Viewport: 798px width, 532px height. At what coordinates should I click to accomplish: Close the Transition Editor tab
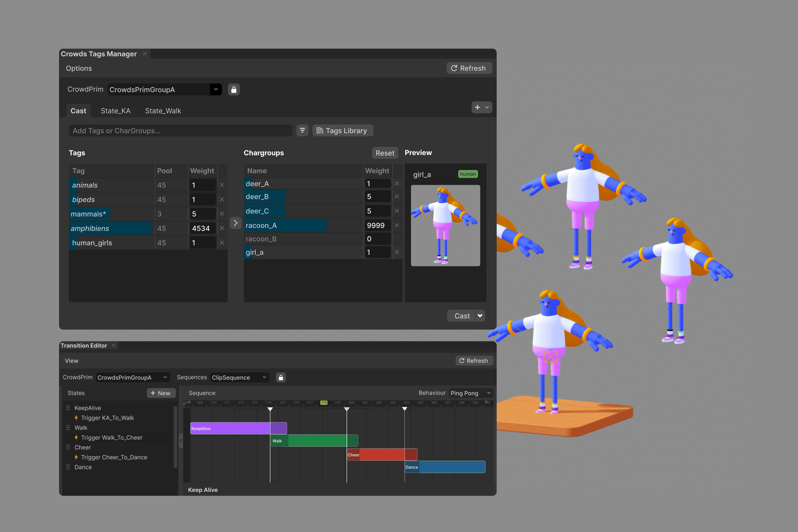114,345
